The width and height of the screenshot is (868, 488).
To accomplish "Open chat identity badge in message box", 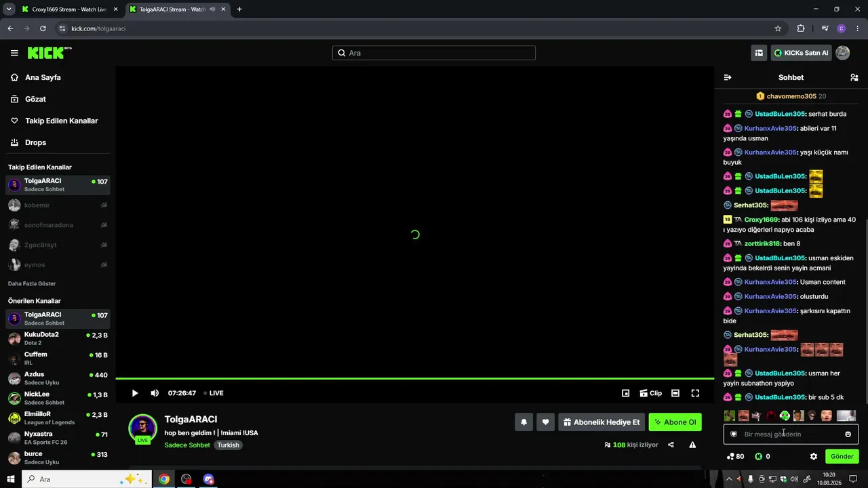I will pyautogui.click(x=734, y=434).
